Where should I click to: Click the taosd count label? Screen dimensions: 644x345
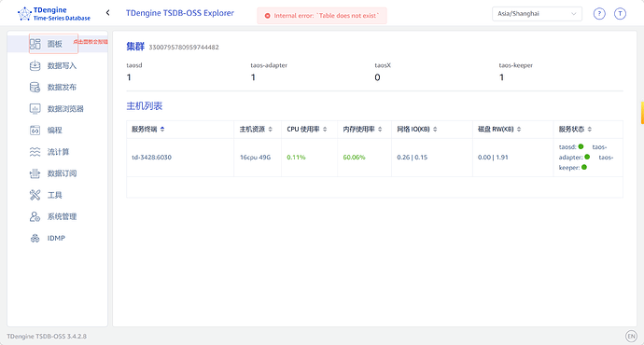[x=134, y=65]
